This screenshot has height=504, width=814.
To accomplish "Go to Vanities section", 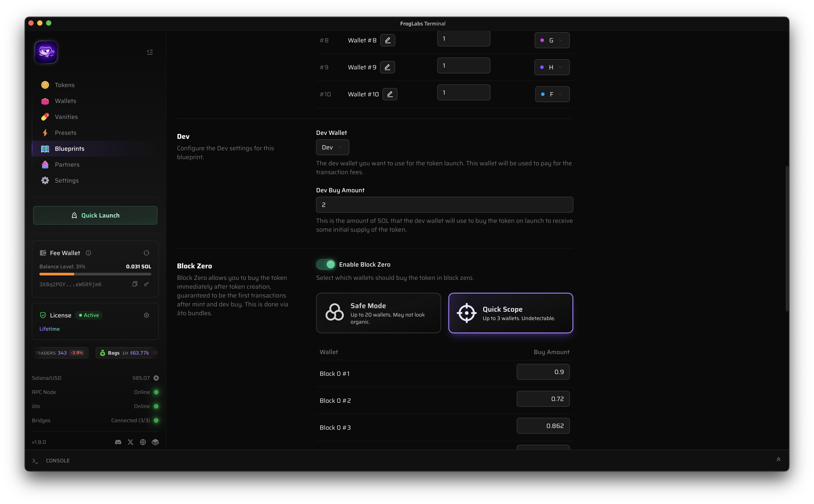I will tap(95, 117).
